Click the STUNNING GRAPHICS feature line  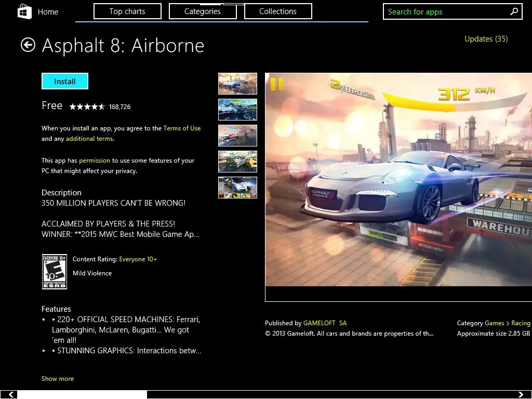click(127, 351)
